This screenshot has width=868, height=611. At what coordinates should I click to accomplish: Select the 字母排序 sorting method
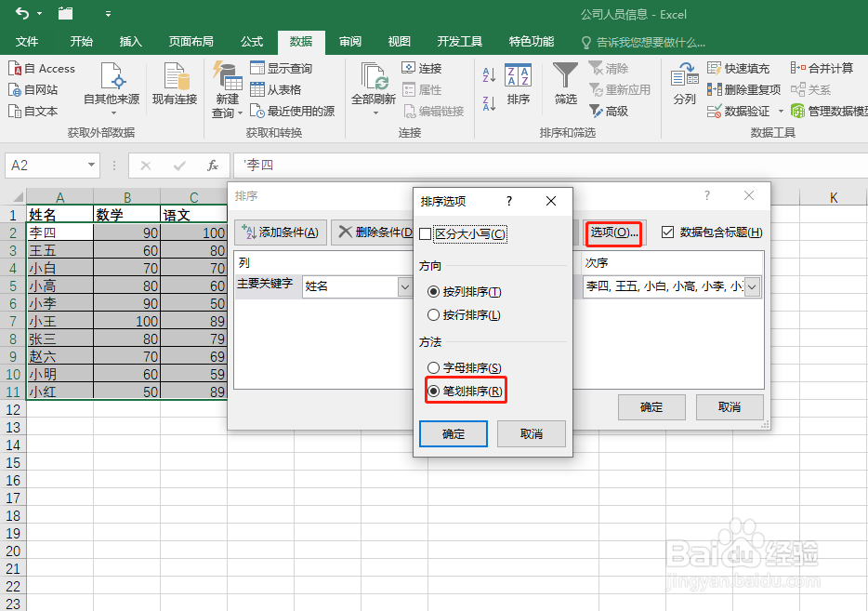433,366
